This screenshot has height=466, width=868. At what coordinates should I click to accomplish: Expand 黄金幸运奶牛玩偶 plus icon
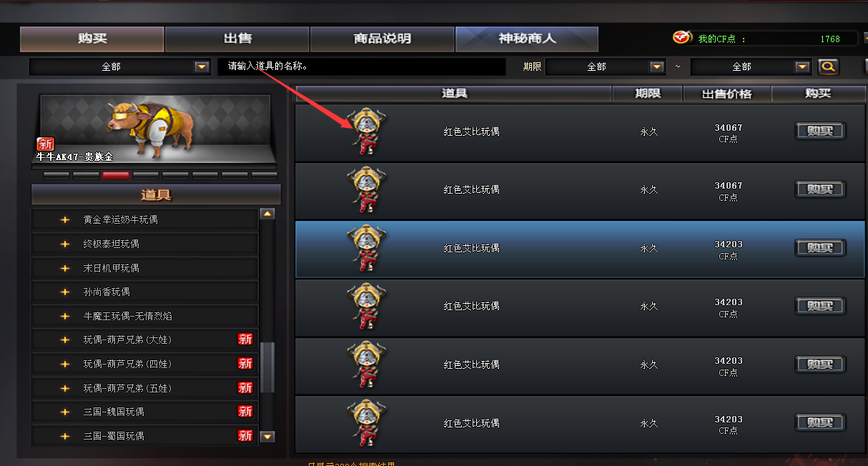pyautogui.click(x=65, y=219)
